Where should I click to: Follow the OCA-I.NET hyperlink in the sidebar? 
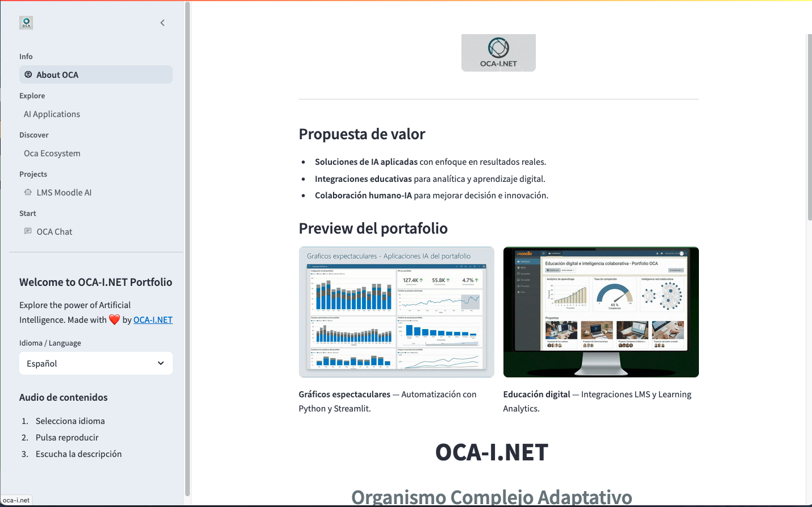click(153, 320)
